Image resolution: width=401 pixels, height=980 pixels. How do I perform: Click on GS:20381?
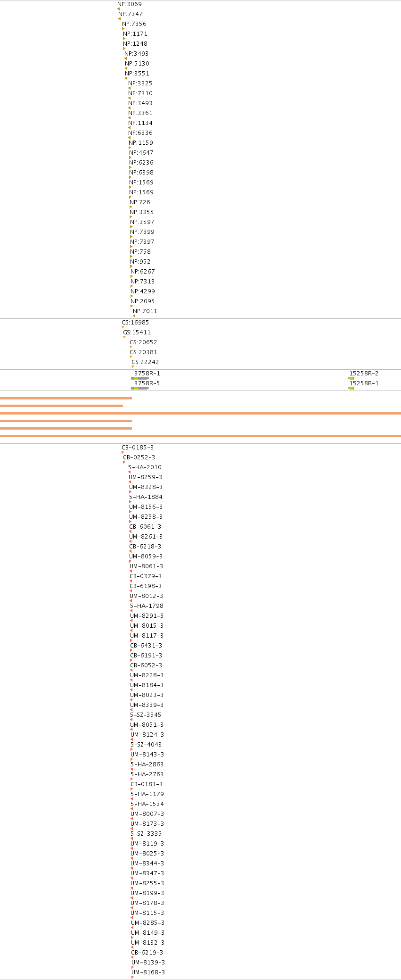click(144, 352)
